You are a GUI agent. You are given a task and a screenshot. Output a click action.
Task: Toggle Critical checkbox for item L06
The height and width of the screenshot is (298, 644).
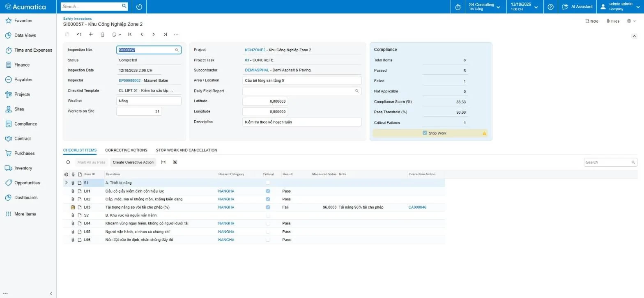coord(268,240)
